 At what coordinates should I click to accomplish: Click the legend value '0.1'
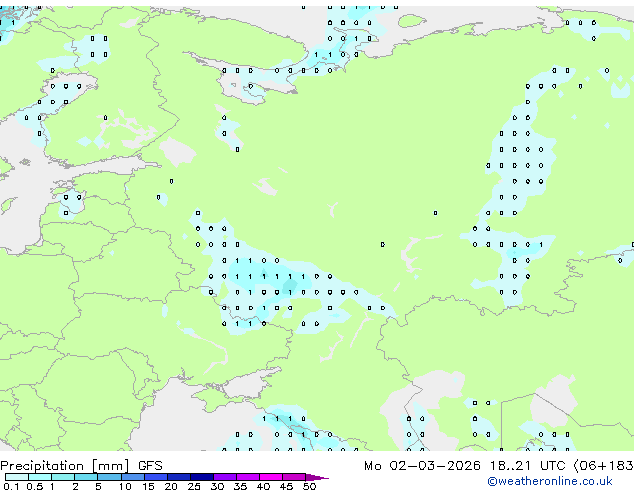[11, 486]
